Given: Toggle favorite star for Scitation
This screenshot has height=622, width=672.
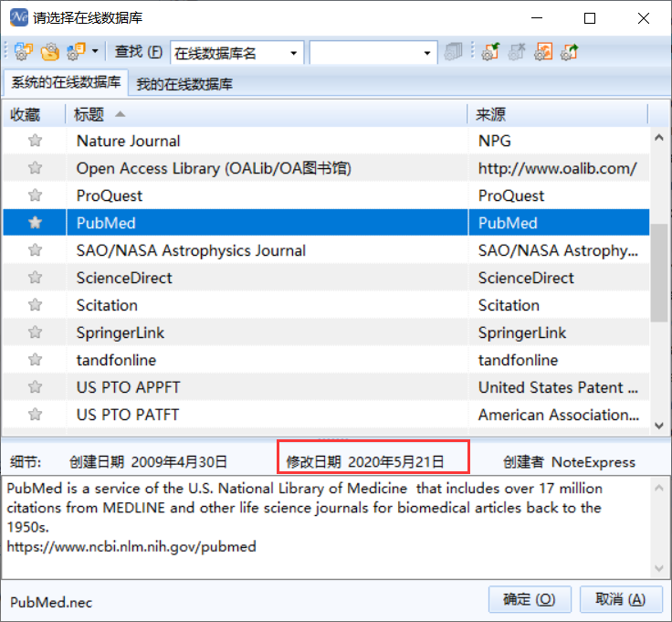Looking at the screenshot, I should [x=35, y=305].
